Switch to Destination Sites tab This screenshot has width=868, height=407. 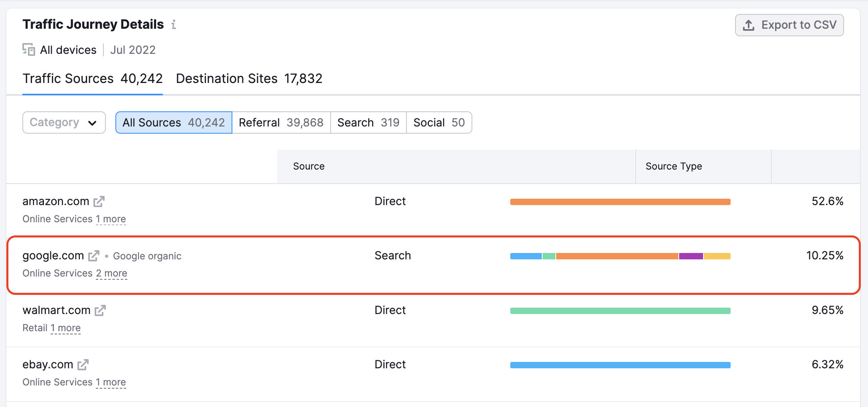pyautogui.click(x=249, y=79)
